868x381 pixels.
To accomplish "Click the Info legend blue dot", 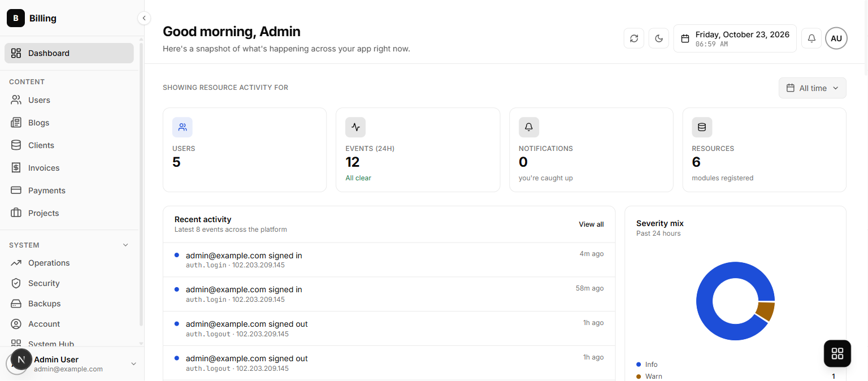I will coord(639,365).
